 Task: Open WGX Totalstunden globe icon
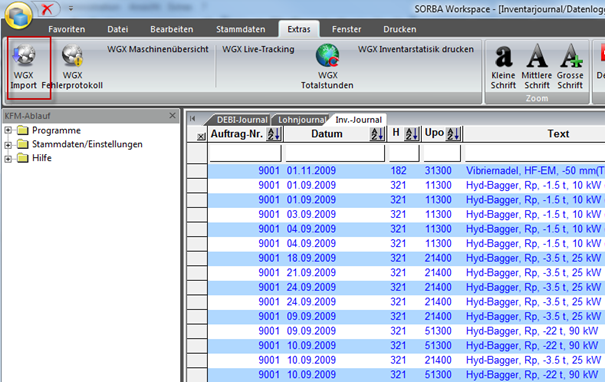(x=327, y=56)
